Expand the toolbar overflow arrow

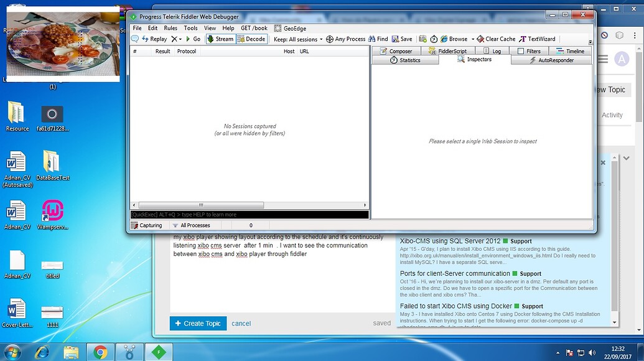(590, 42)
